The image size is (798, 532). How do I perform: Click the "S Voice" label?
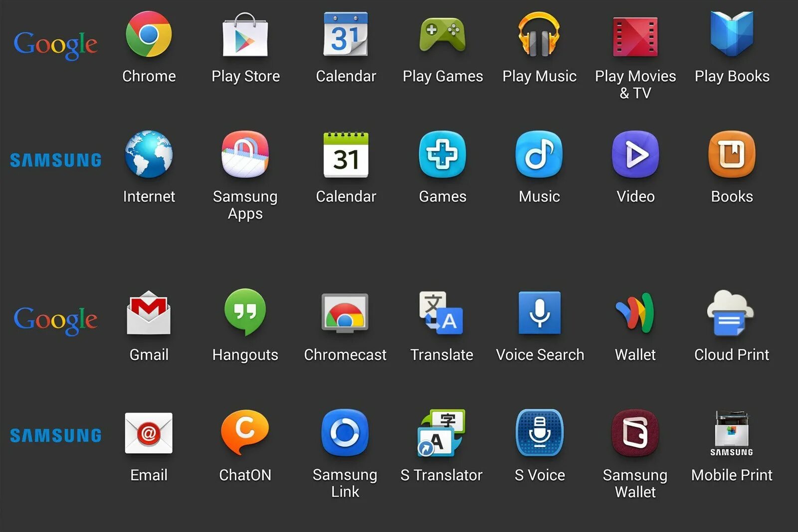pyautogui.click(x=540, y=475)
